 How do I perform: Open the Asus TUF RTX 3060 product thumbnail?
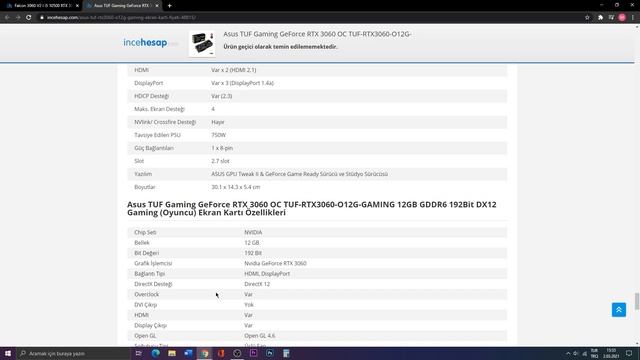202,43
